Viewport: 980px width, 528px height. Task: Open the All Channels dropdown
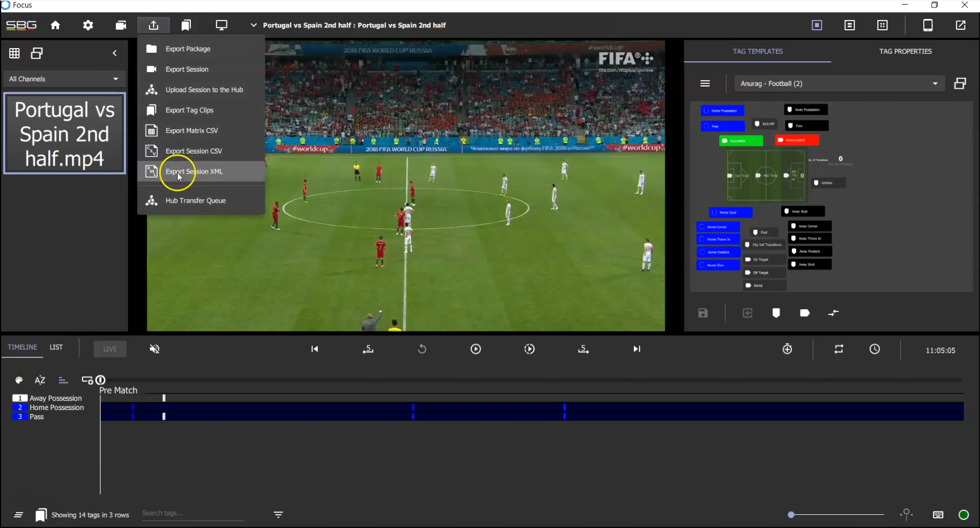64,79
